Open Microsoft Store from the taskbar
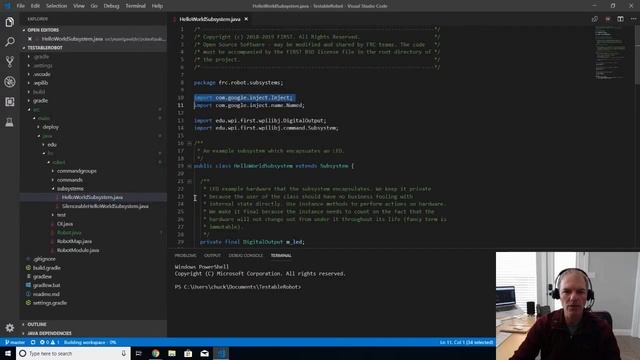 point(188,353)
